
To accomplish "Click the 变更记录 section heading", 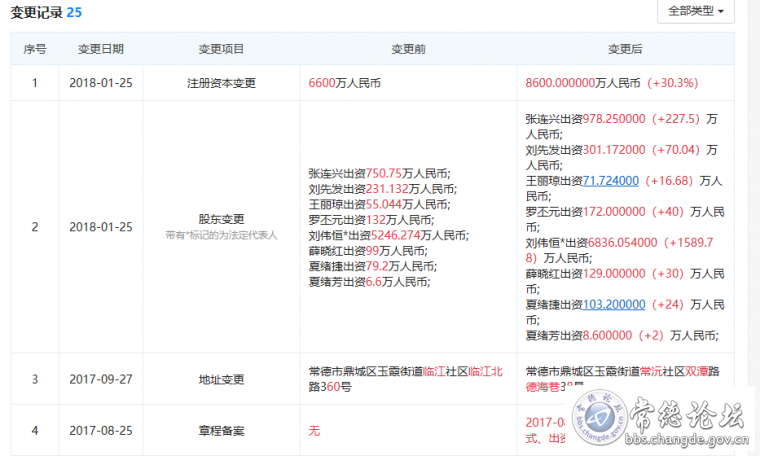I will [36, 12].
